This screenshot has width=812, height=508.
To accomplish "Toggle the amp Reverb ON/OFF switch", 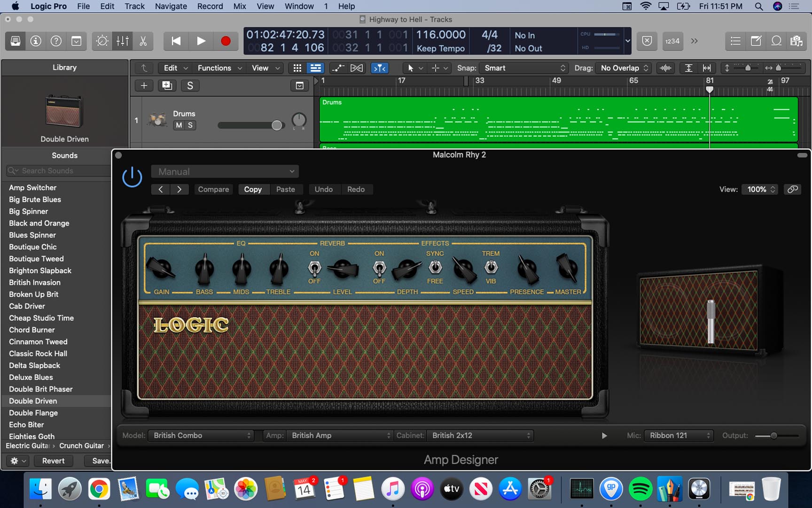I will click(x=314, y=268).
